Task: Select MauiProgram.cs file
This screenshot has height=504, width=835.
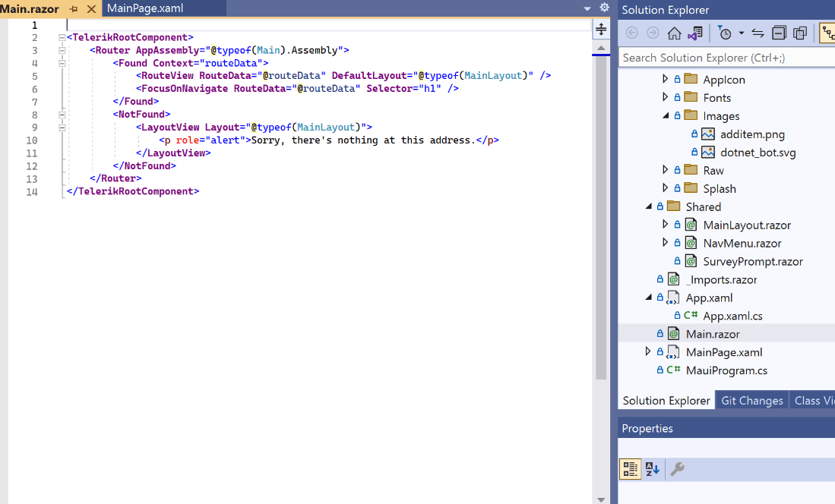Action: coord(726,370)
